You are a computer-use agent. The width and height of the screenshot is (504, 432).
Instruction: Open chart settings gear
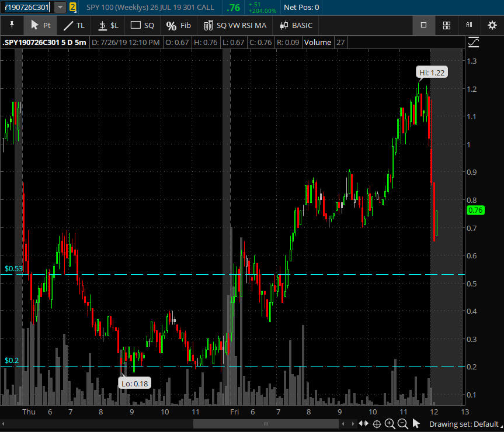click(492, 25)
